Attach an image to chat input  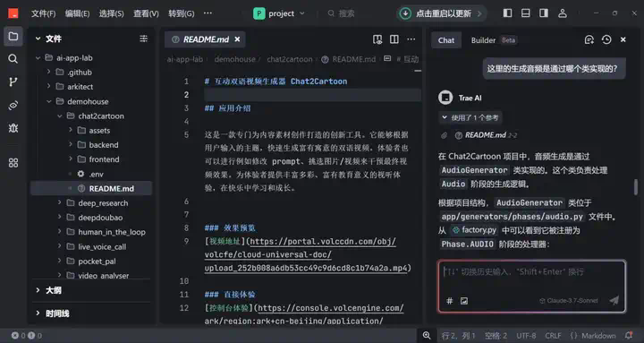(x=464, y=301)
